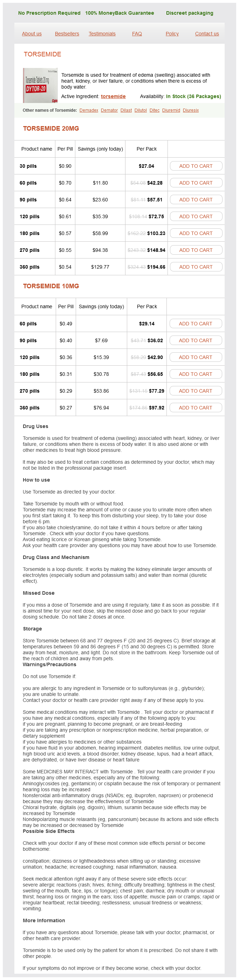Add 360 pills 10mg at $97.92 to cart
The height and width of the screenshot is (980, 239).
pos(195,408)
